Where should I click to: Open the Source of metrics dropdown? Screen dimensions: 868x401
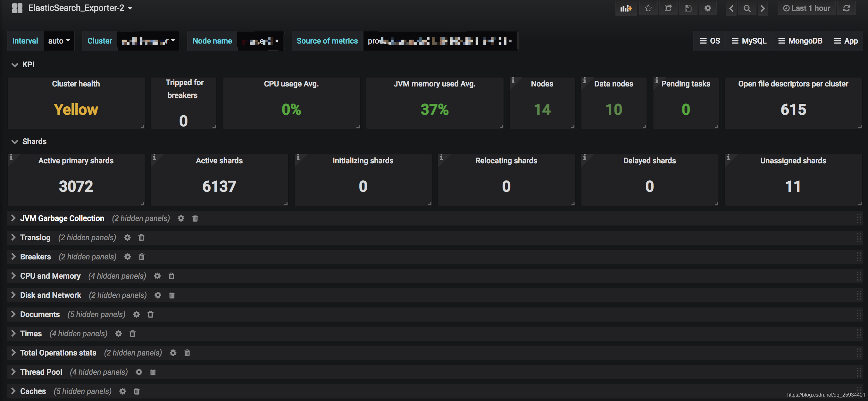pos(440,41)
